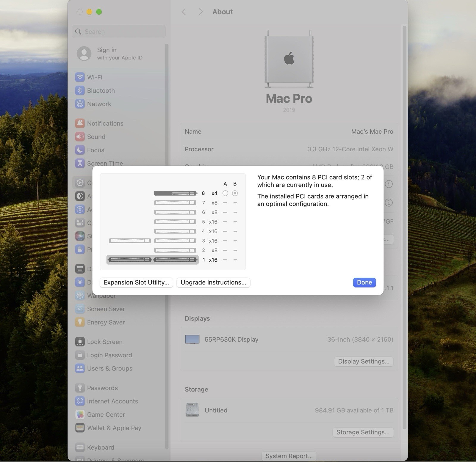Screen dimensions: 476x462
Task: Go back with the left chevron
Action: tap(184, 12)
